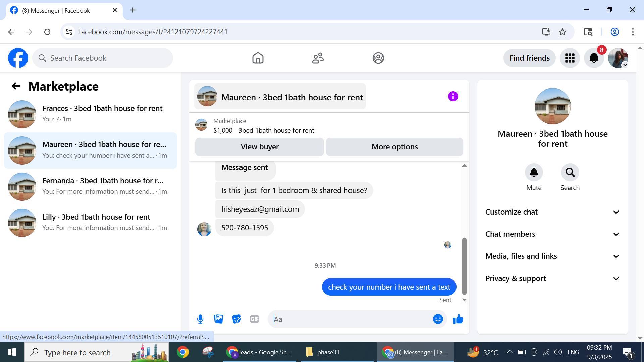Viewport: 644px width, 362px height.
Task: Open the taskbar volume control
Action: click(558, 352)
